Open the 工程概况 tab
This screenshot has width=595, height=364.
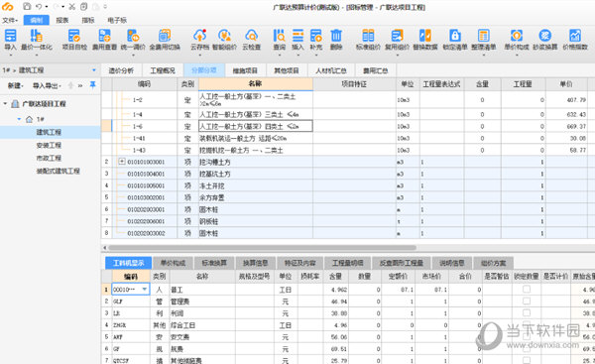pyautogui.click(x=163, y=70)
